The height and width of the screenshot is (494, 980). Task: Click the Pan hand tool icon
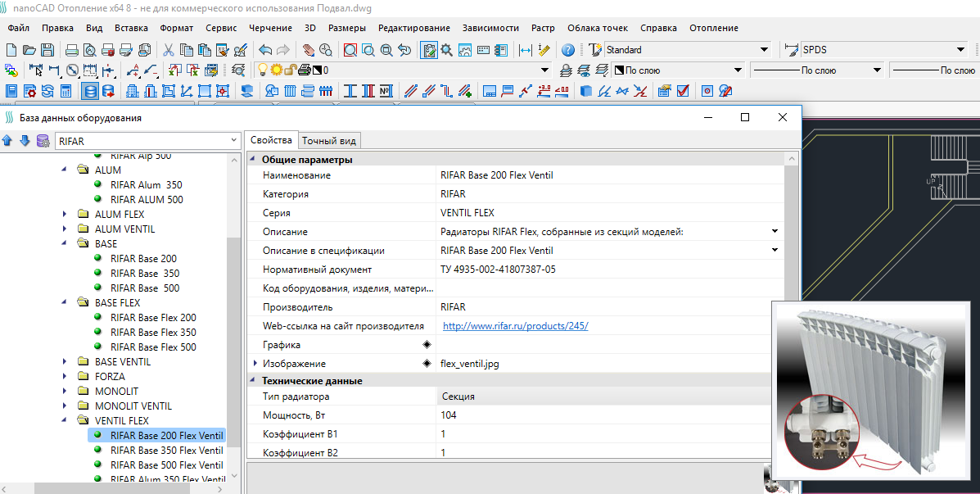pos(309,50)
